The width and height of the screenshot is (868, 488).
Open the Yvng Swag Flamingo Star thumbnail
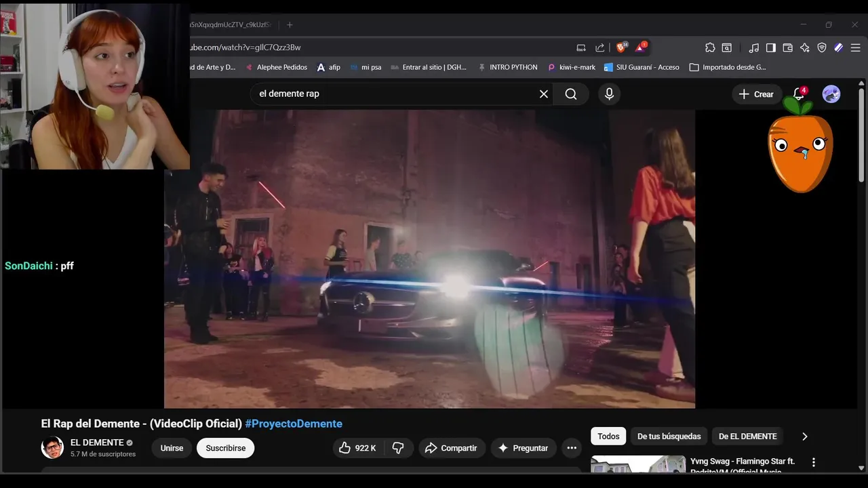[638, 464]
